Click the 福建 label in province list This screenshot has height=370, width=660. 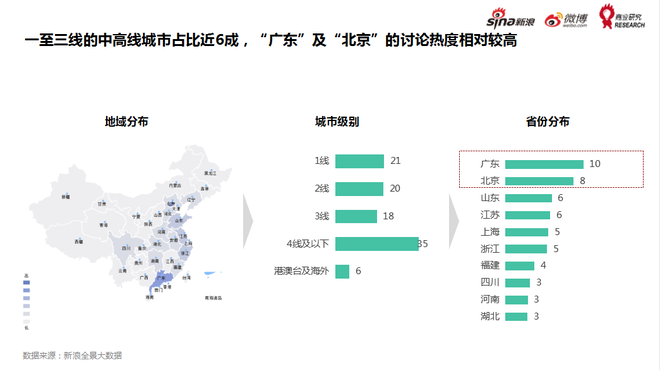point(490,265)
